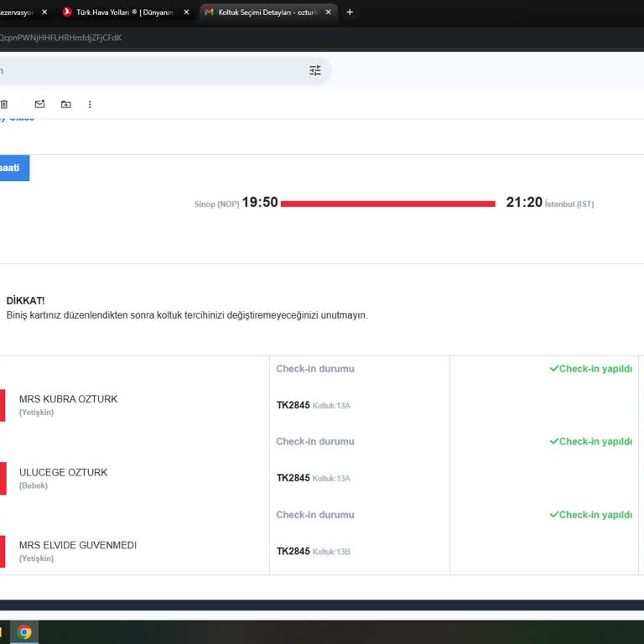
Task: Click TK2845 in ELVIDE GUVENMEDI row
Action: [293, 551]
